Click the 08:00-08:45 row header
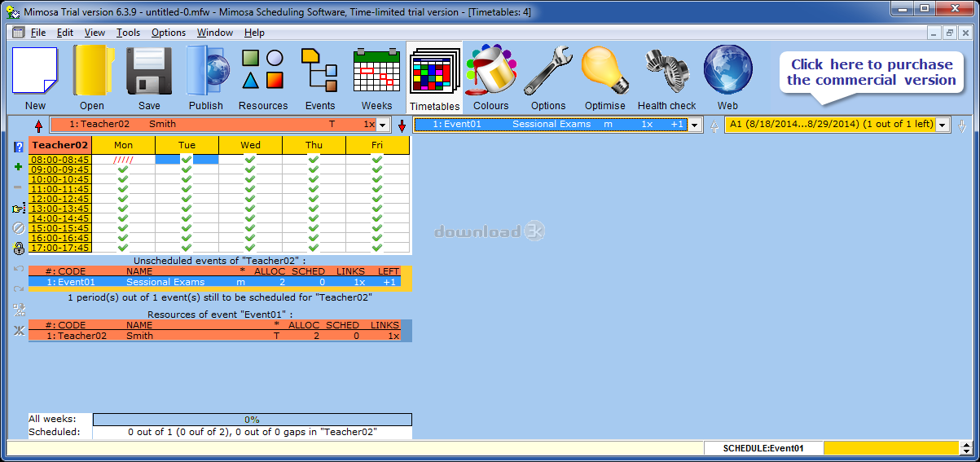980x462 pixels. 60,160
